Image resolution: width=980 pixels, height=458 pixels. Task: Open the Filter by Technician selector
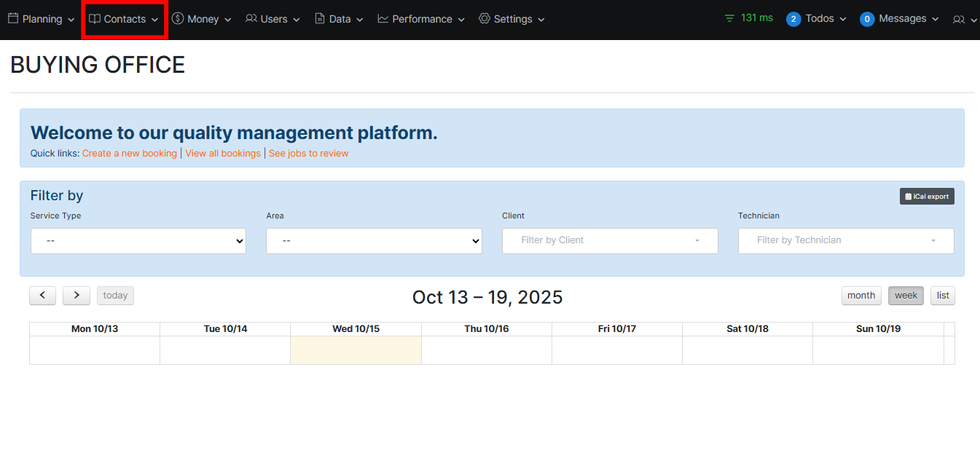click(846, 241)
